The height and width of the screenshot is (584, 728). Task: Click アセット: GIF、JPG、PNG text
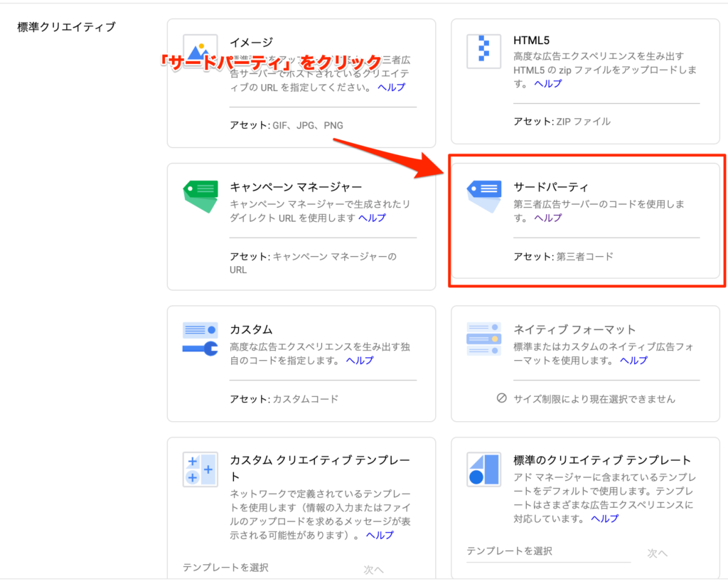point(287,125)
